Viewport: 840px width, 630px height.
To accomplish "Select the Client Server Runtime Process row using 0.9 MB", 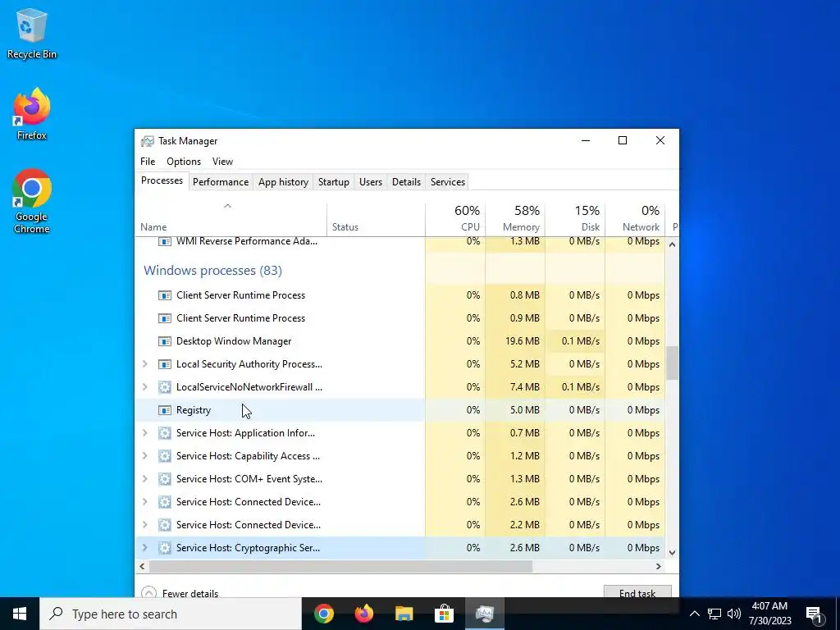I will pos(400,318).
